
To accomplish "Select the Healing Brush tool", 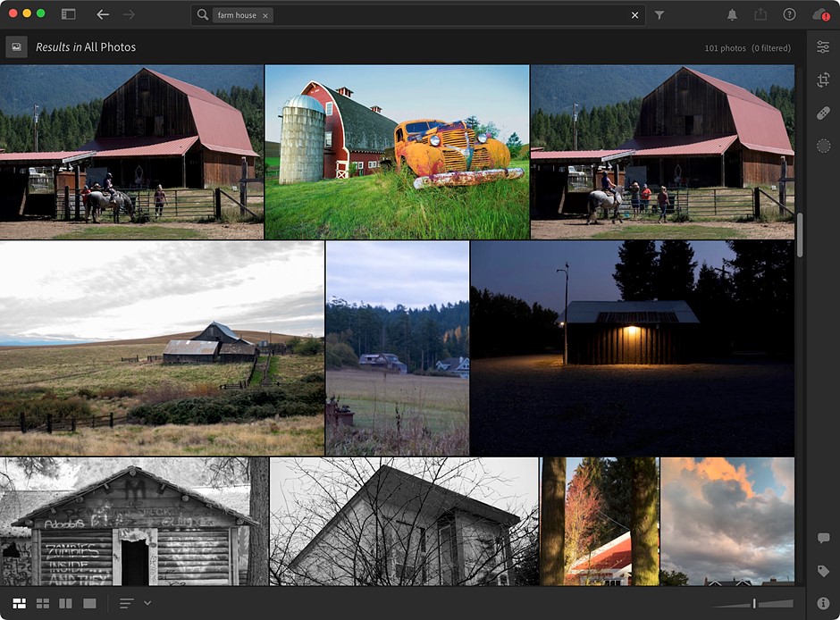I will 823,113.
